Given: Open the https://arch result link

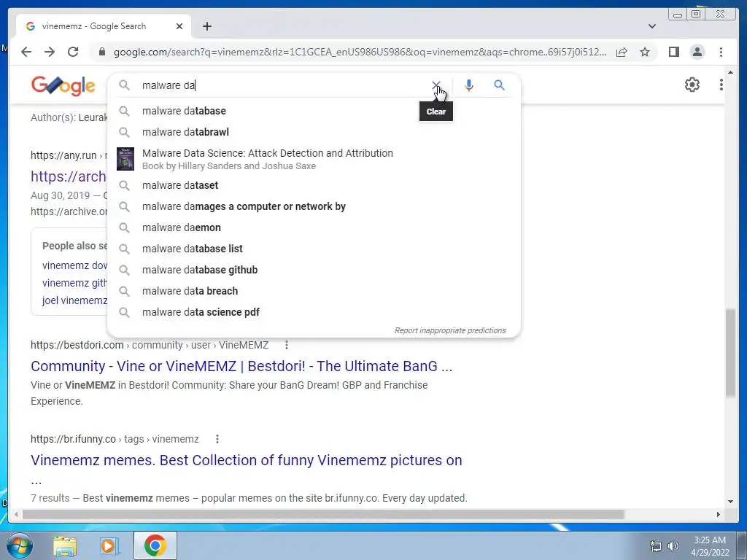Looking at the screenshot, I should point(69,176).
